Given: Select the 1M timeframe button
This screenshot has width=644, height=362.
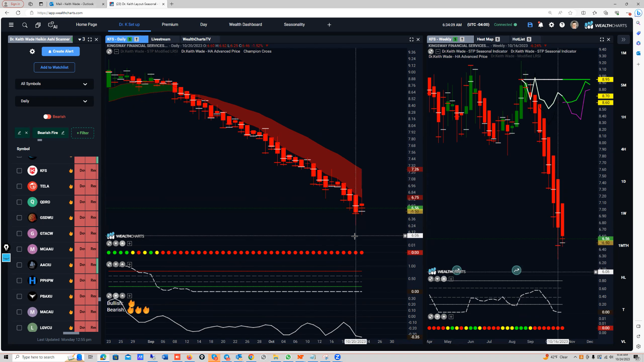Looking at the screenshot, I should 624,53.
